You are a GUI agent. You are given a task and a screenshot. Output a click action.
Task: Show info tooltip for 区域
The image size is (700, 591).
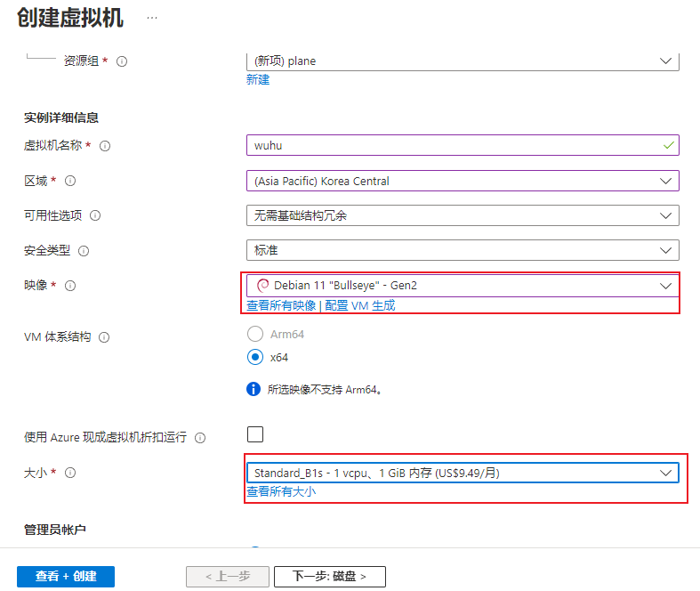[x=70, y=181]
